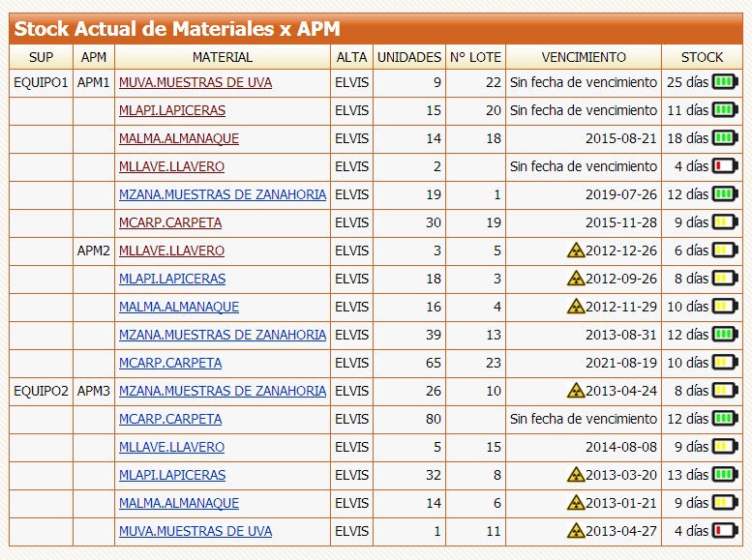Open MUVA.MUESTRAS DE UVA link in APM1
The image size is (752, 560).
pos(196,82)
